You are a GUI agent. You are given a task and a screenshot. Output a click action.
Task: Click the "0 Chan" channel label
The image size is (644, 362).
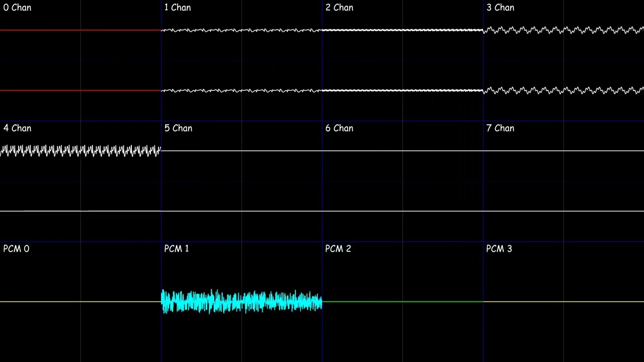17,8
